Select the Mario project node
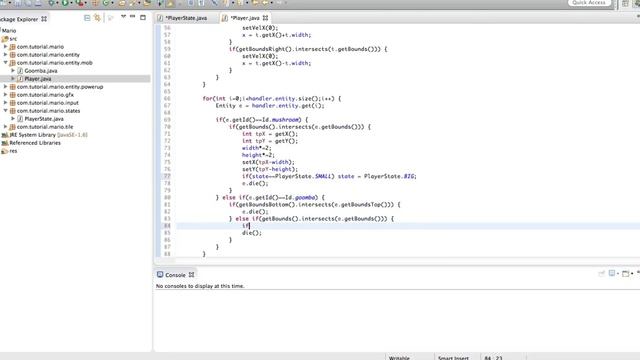 pyautogui.click(x=9, y=31)
